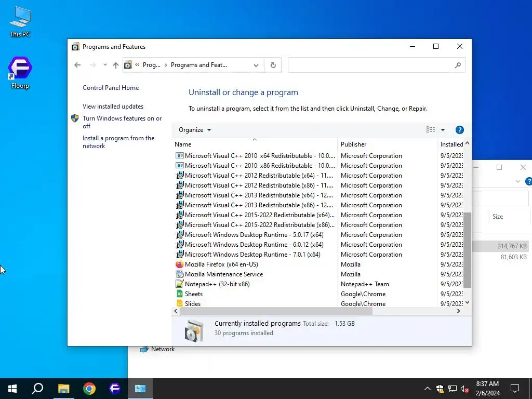Expand the view options dropdown arrow
The image size is (532, 399).
point(443,130)
